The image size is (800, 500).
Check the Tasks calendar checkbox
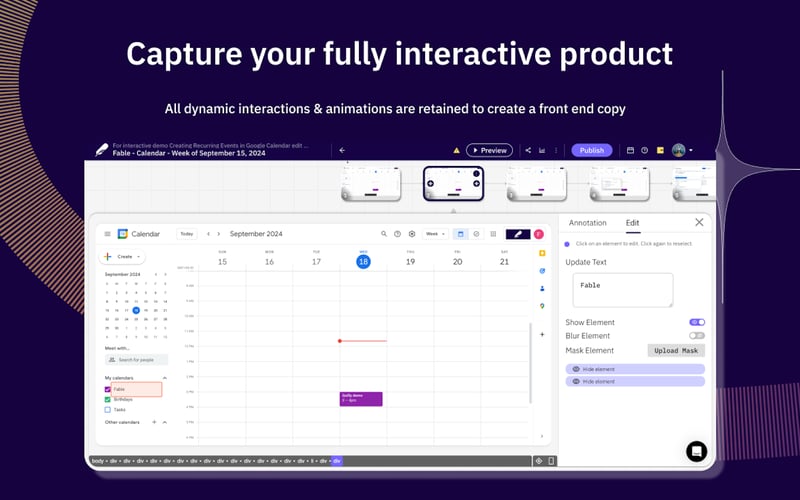pos(108,410)
